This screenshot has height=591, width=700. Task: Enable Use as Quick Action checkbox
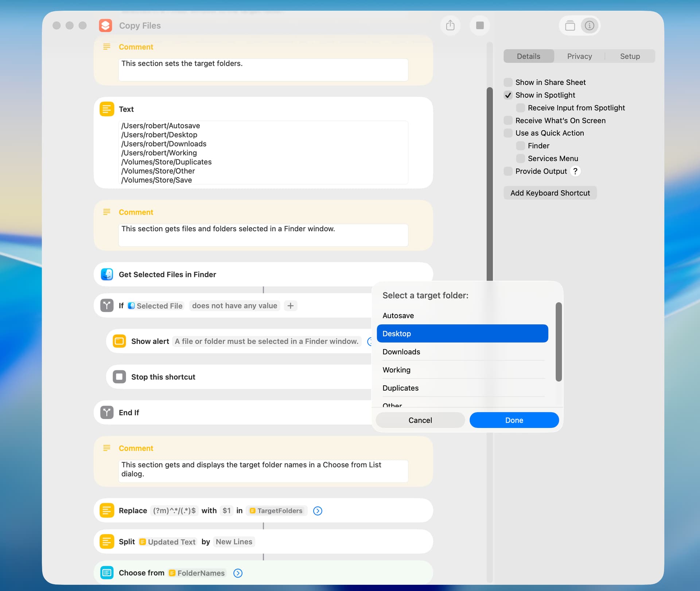pos(508,133)
